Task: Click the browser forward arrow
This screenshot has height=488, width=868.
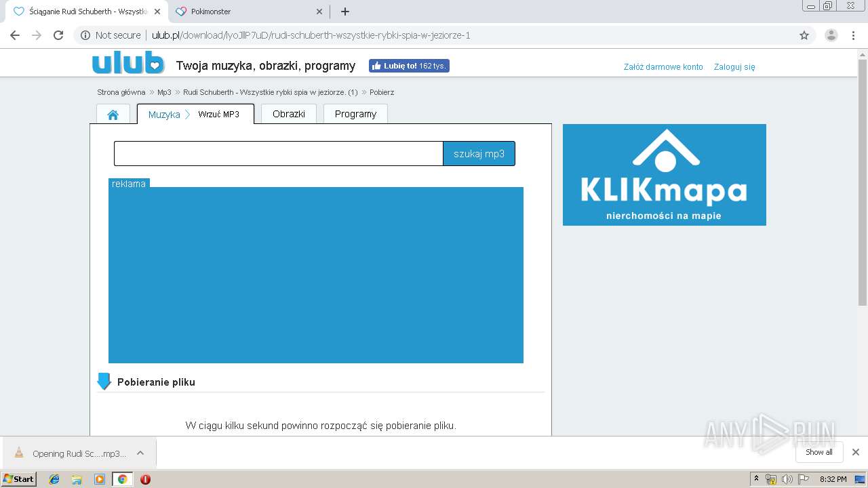Action: (37, 35)
